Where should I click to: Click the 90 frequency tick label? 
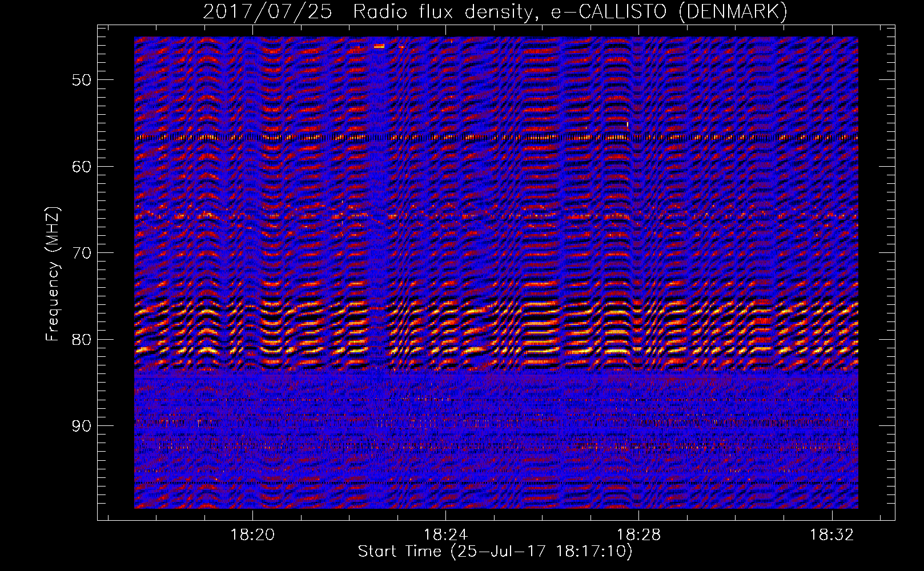82,426
